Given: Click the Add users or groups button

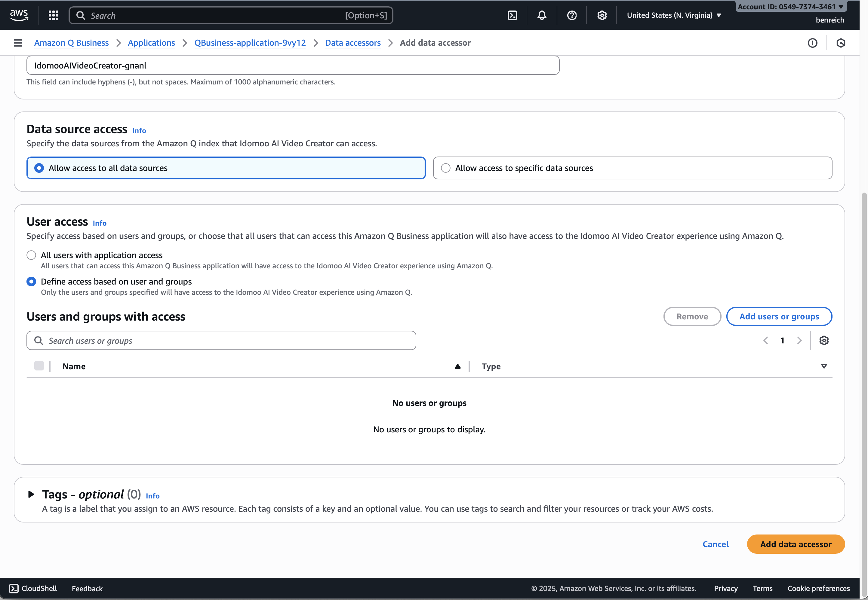Looking at the screenshot, I should pyautogui.click(x=779, y=317).
